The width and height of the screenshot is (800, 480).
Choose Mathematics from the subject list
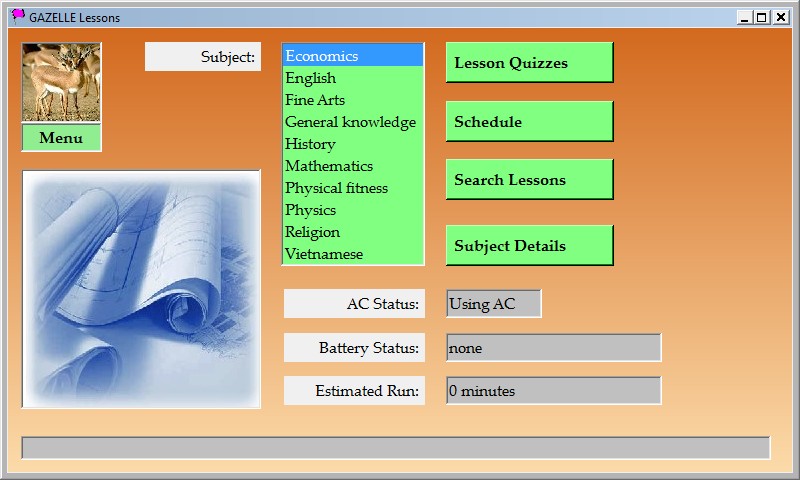[353, 166]
